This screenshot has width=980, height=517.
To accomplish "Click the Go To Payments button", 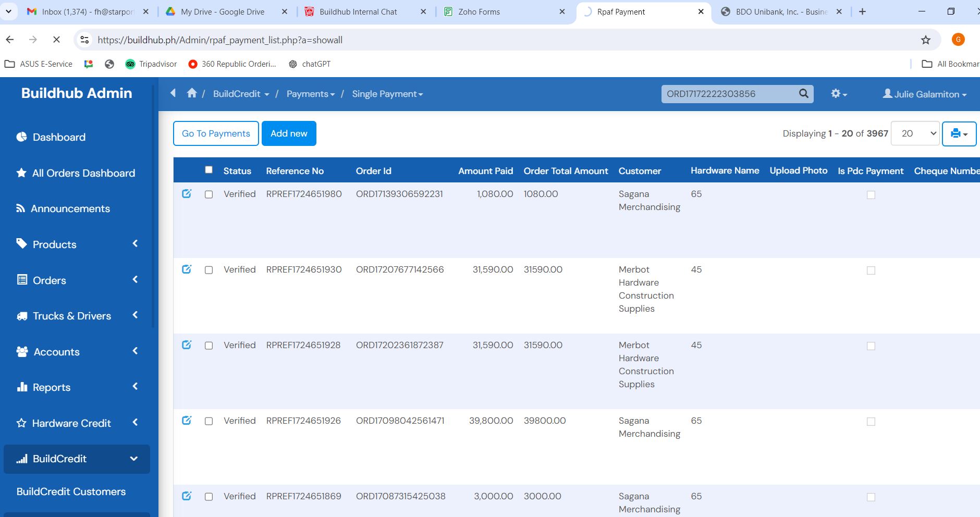I will click(216, 134).
